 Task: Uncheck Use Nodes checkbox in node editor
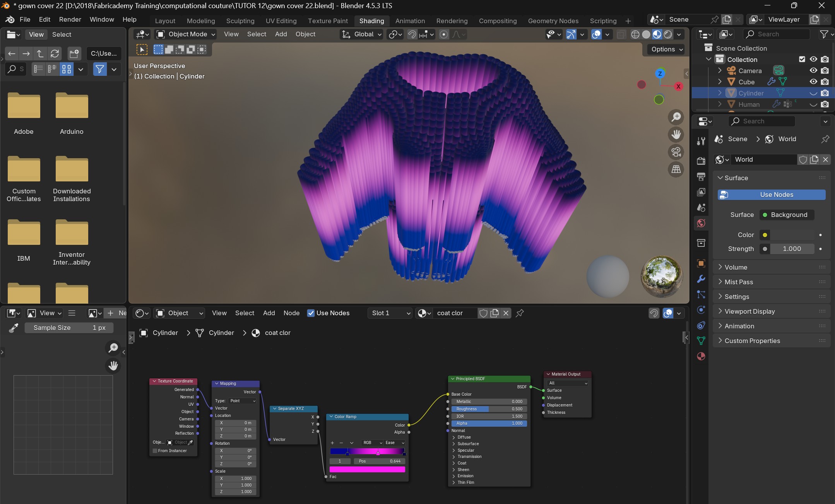[311, 313]
